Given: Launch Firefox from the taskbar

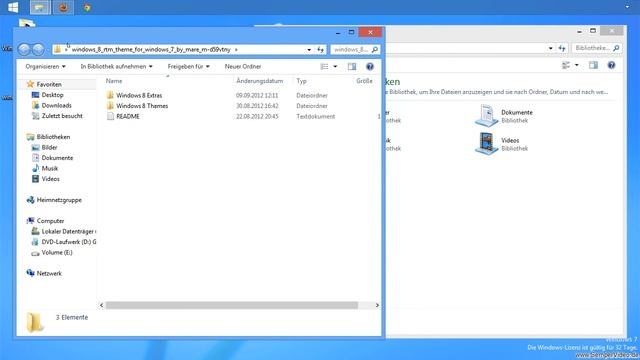Looking at the screenshot, I should (x=63, y=7).
